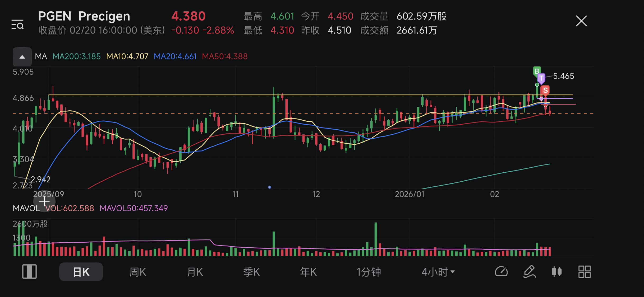Click the purple T trade marker
Screen dimensions: 644x297
(541, 78)
